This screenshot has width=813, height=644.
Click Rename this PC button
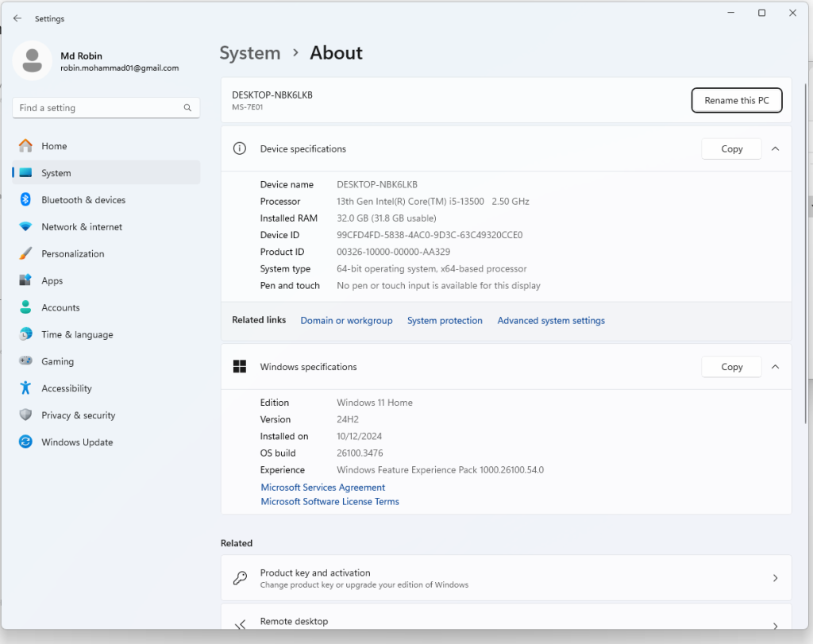pos(736,100)
